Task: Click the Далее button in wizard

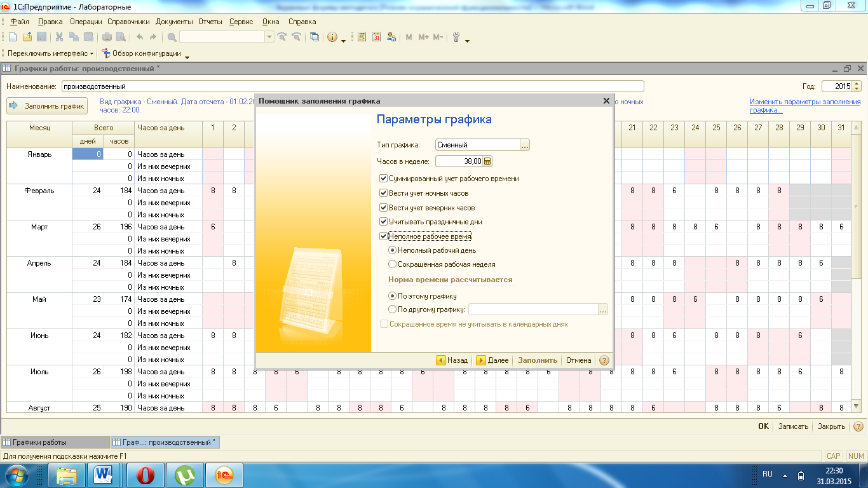Action: point(492,360)
